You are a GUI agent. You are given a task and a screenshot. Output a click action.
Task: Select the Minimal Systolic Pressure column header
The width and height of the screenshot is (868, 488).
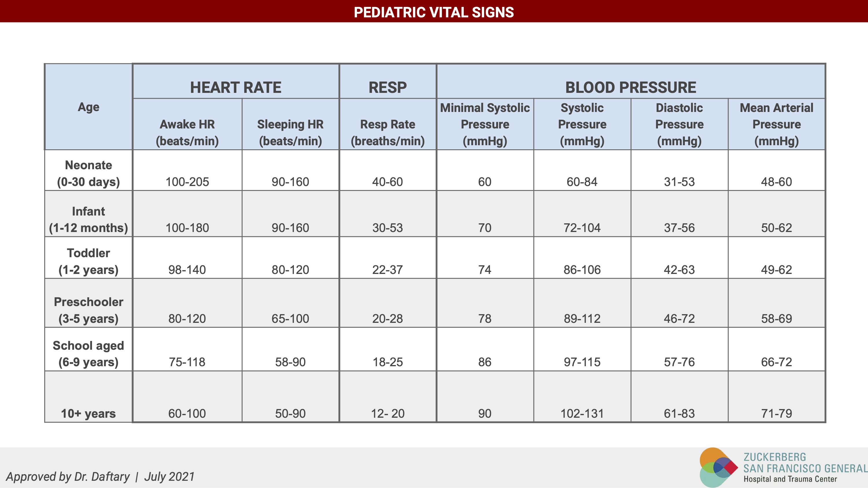tap(485, 124)
